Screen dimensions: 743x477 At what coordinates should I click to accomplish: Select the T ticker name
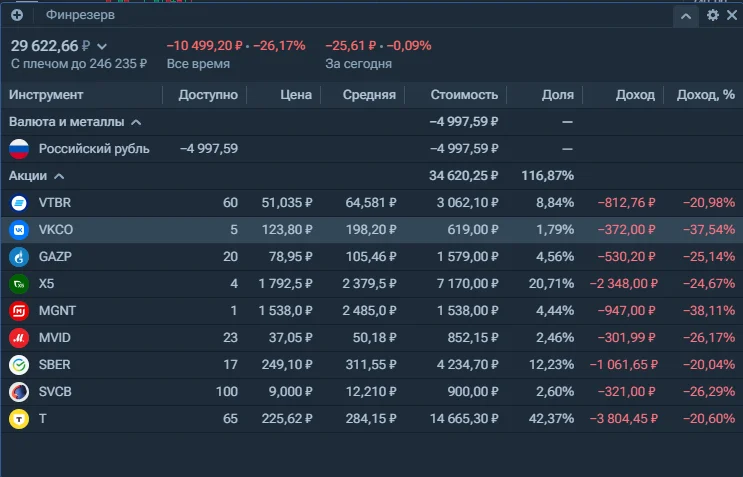coord(43,419)
